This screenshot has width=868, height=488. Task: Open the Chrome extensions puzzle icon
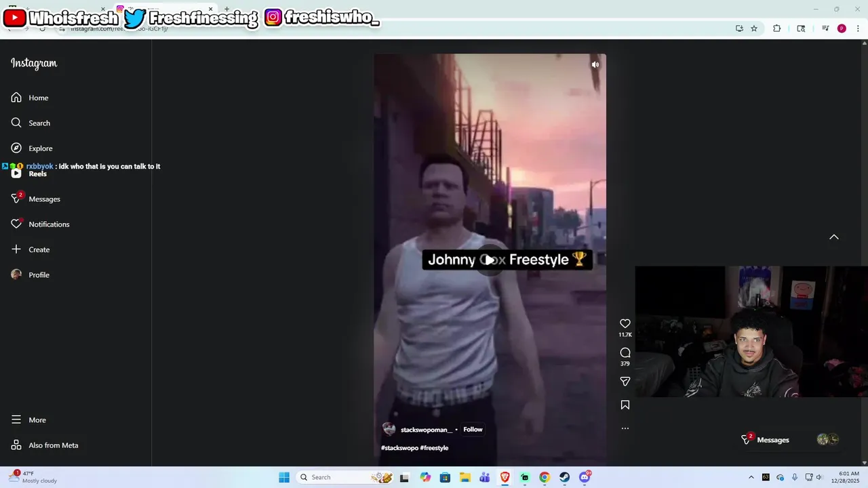coord(777,28)
